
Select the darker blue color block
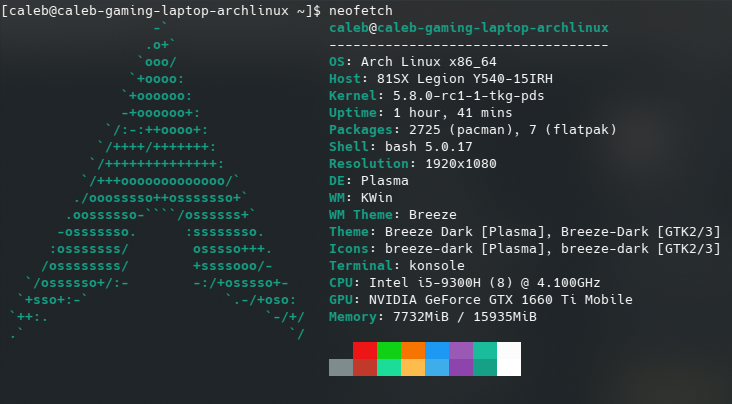pyautogui.click(x=437, y=350)
